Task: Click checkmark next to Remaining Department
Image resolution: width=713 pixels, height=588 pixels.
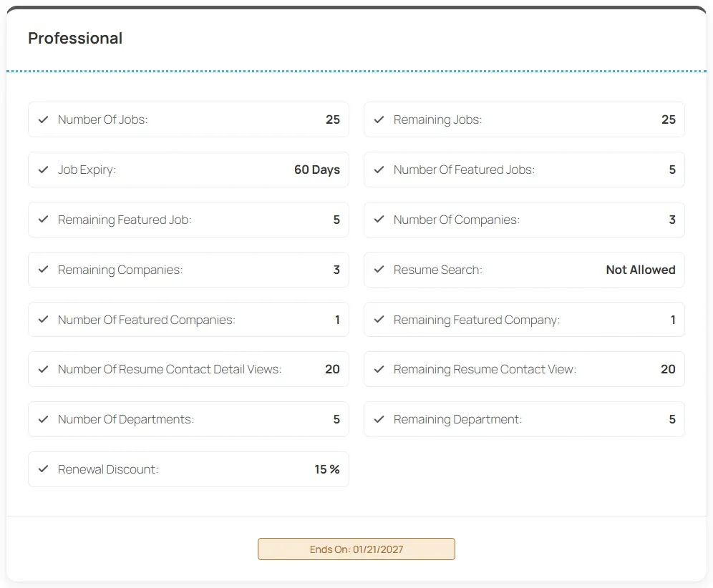Action: (379, 419)
